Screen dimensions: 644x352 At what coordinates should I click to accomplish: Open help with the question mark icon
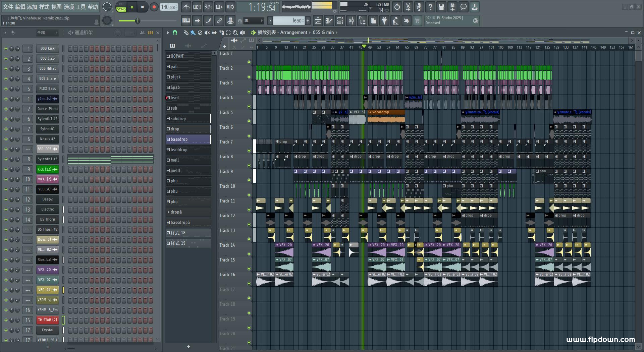430,7
